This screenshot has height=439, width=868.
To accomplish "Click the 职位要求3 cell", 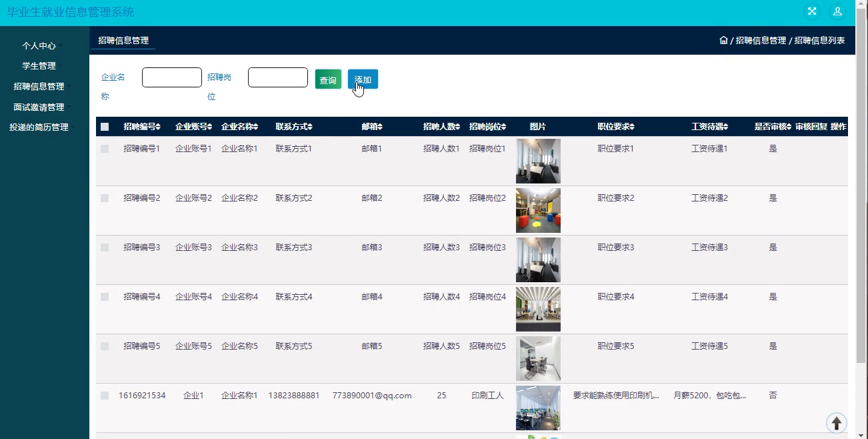I will [x=616, y=248].
